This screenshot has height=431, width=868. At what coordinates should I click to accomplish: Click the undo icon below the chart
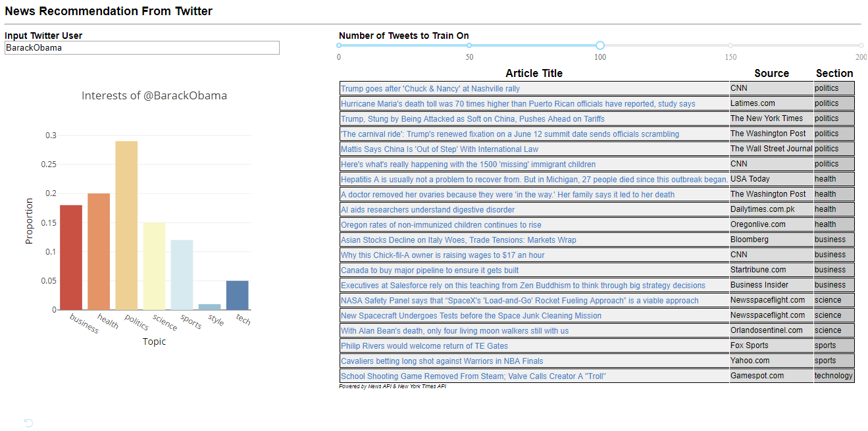[28, 423]
